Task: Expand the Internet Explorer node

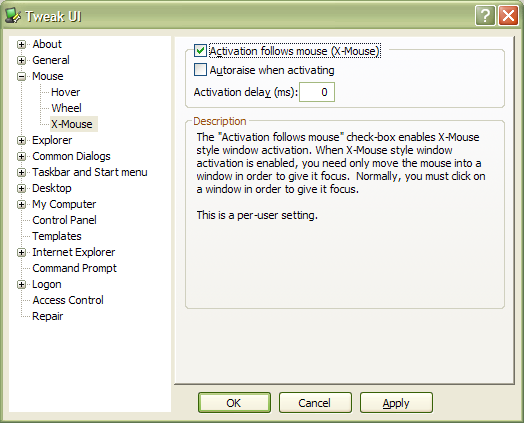Action: click(21, 252)
